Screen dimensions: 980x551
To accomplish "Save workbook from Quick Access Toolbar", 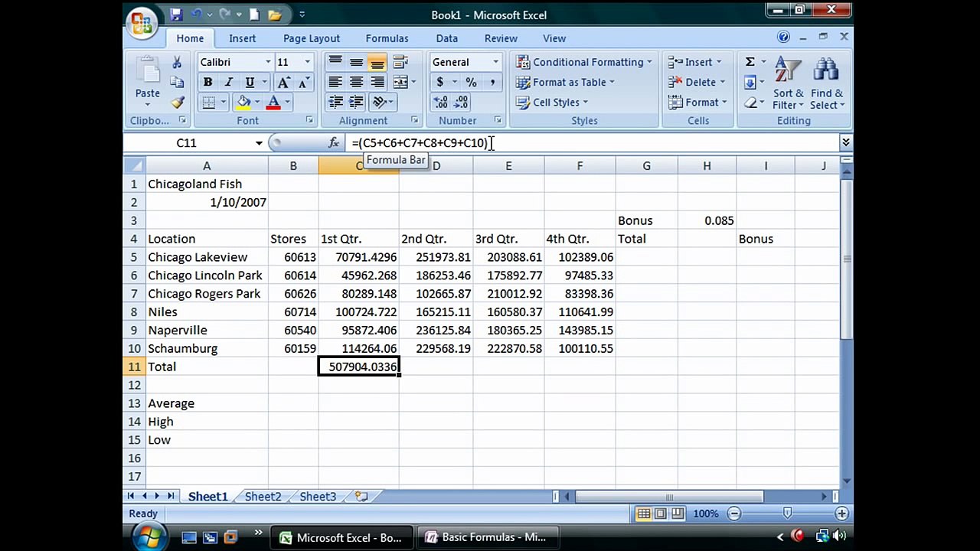I will pos(176,15).
